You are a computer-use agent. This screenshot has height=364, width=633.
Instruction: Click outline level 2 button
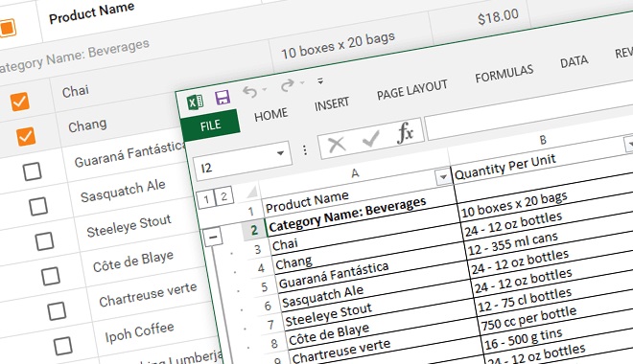coord(223,196)
